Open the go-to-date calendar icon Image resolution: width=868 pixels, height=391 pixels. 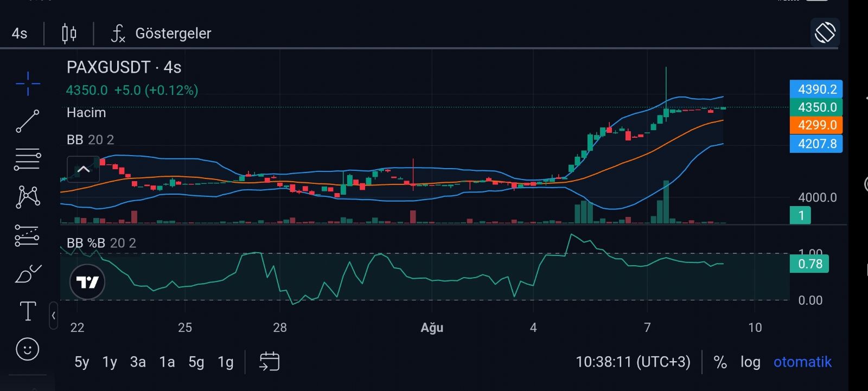pyautogui.click(x=269, y=361)
